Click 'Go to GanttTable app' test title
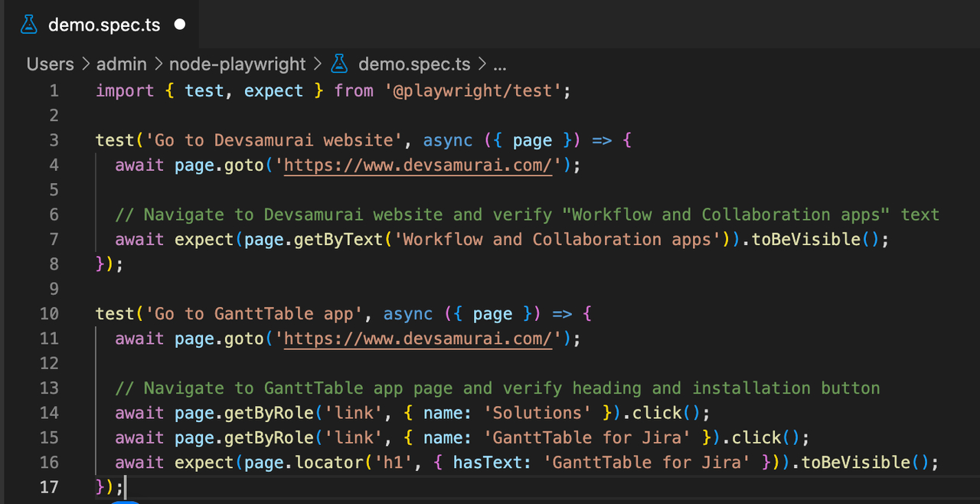Screen dimensions: 980x504 tap(254, 314)
